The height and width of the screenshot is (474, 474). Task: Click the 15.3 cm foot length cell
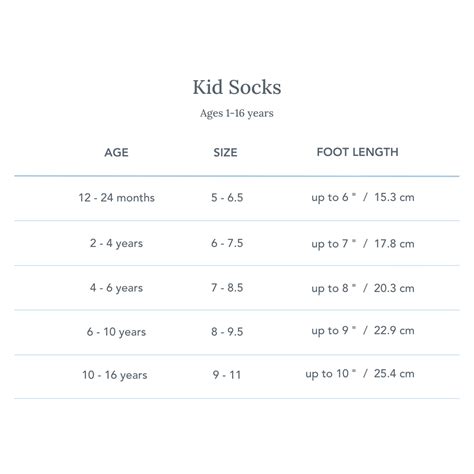(x=363, y=197)
